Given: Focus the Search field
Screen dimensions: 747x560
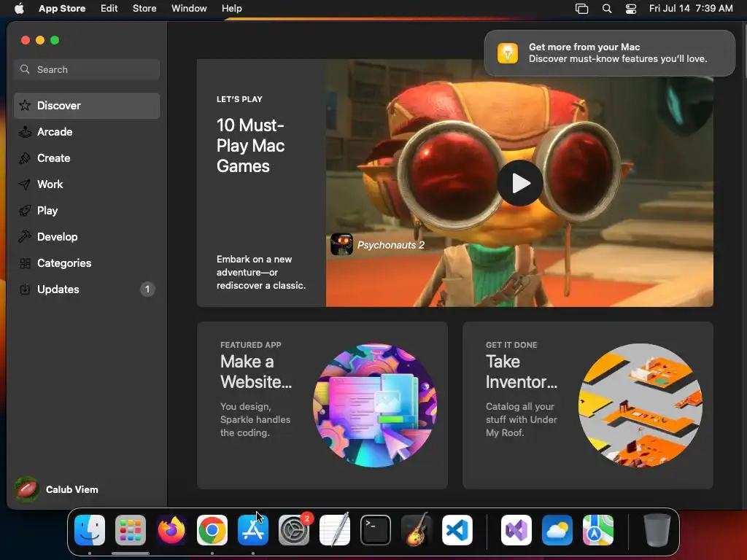Looking at the screenshot, I should tap(87, 69).
